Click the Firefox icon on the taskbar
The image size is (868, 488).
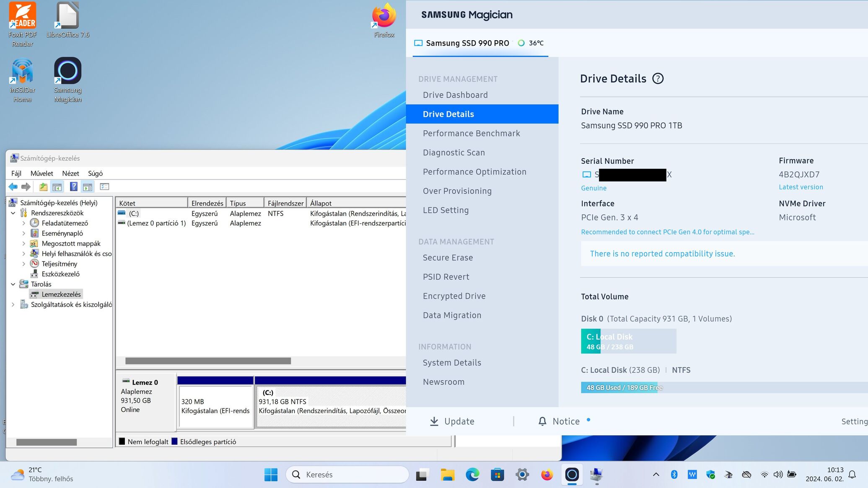click(547, 475)
